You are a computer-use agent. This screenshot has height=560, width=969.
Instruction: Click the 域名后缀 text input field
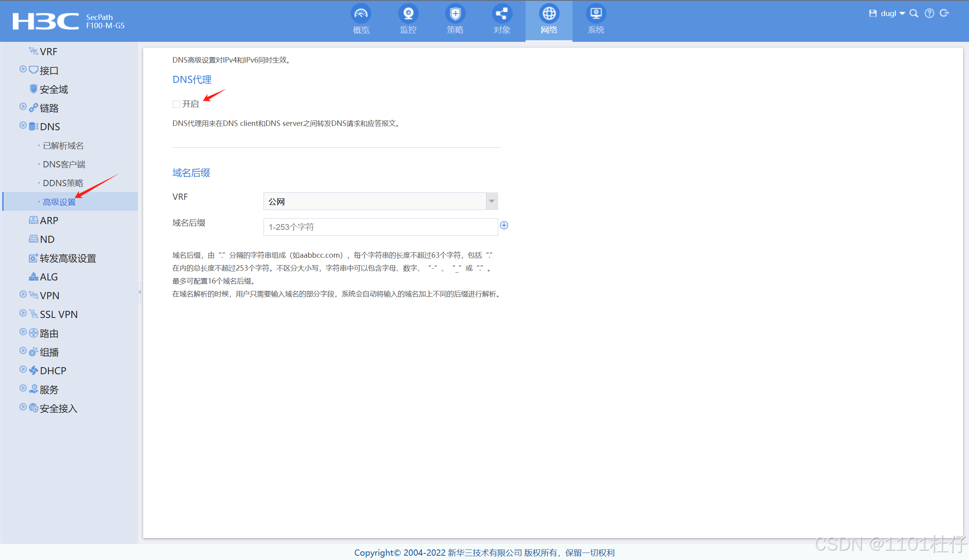pos(380,227)
